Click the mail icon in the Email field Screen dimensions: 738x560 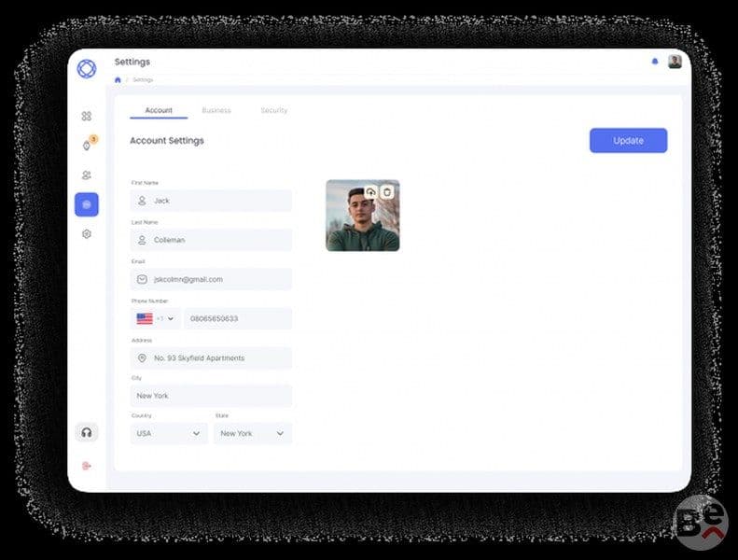tap(142, 279)
